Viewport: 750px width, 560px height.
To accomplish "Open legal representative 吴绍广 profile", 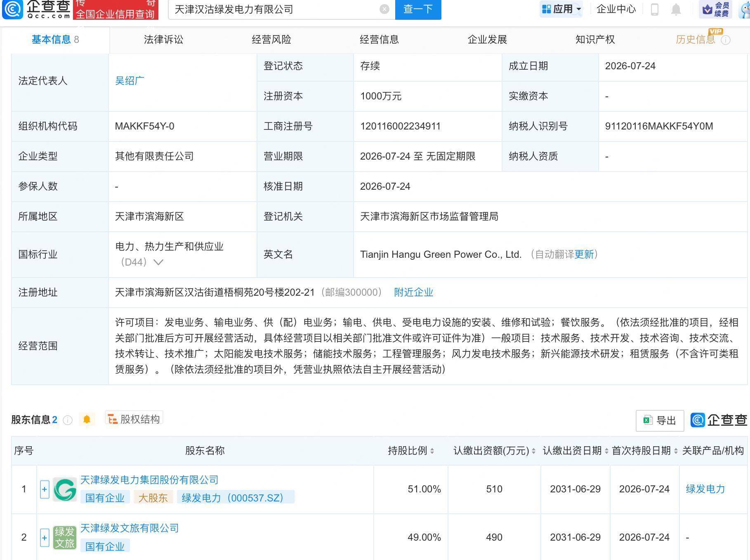I will point(130,81).
